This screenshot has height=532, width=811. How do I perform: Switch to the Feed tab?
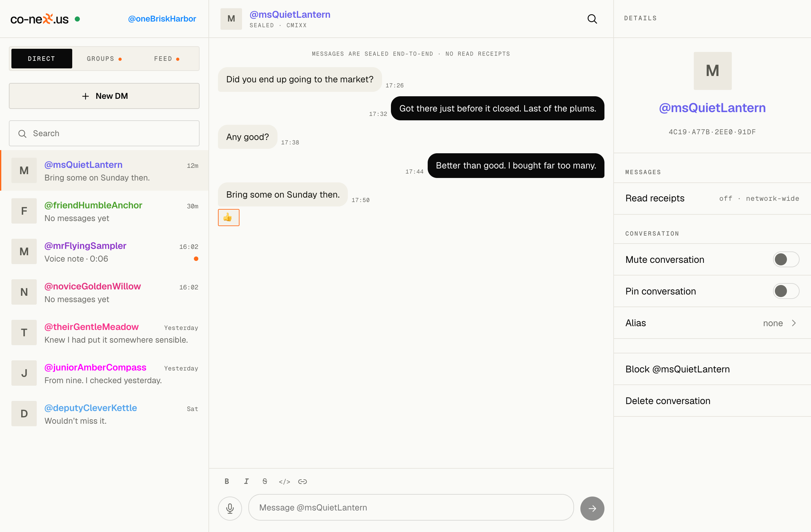tap(167, 59)
